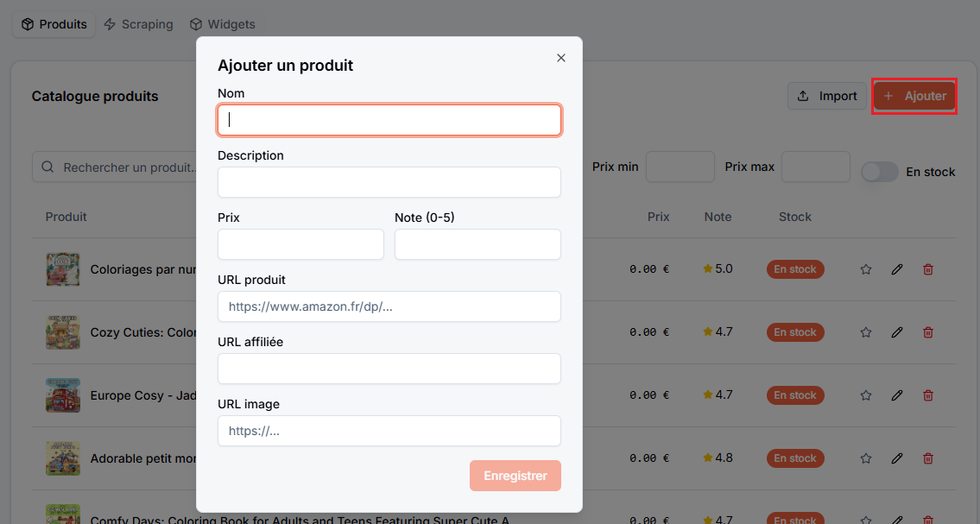
Task: Click the Ajouter product button
Action: 914,96
